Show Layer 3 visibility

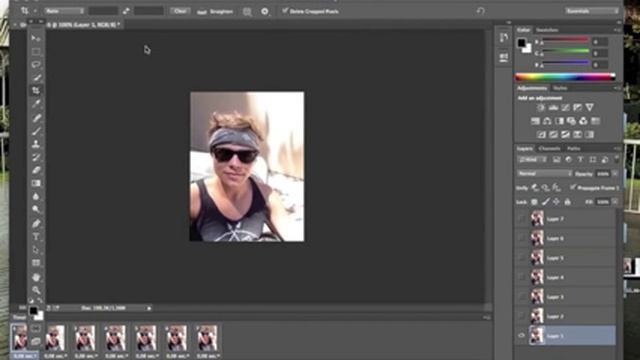tap(521, 297)
